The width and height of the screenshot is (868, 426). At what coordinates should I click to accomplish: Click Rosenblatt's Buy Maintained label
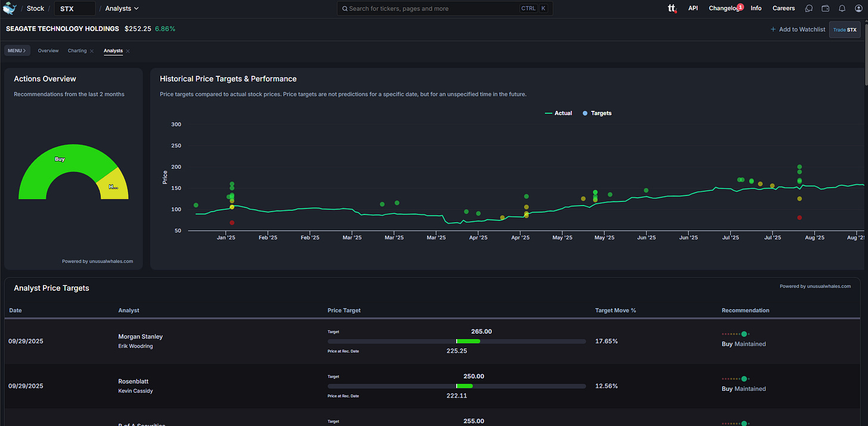[743, 388]
